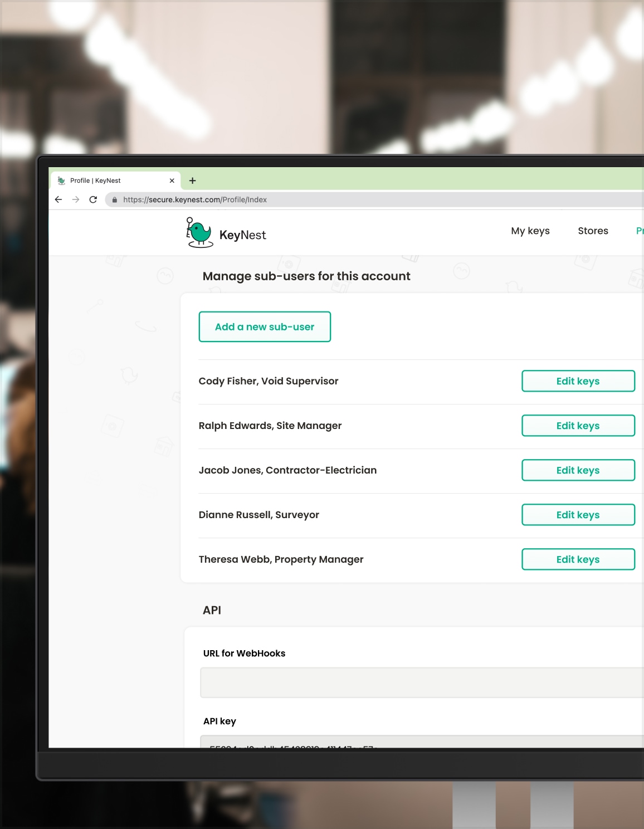Click the KeyNest bird logo
The width and height of the screenshot is (644, 829).
tap(199, 232)
